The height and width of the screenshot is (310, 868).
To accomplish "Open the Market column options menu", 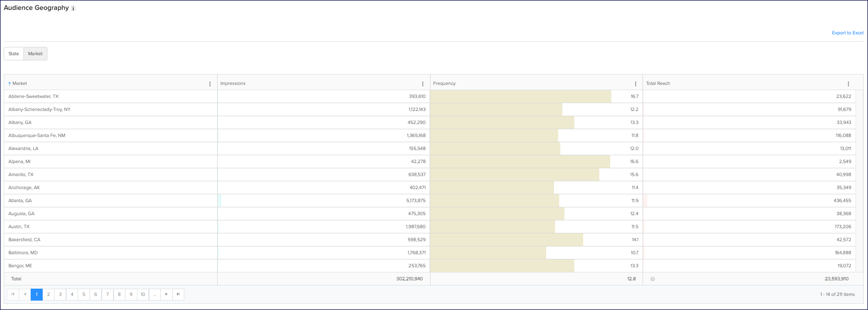I will coord(210,84).
